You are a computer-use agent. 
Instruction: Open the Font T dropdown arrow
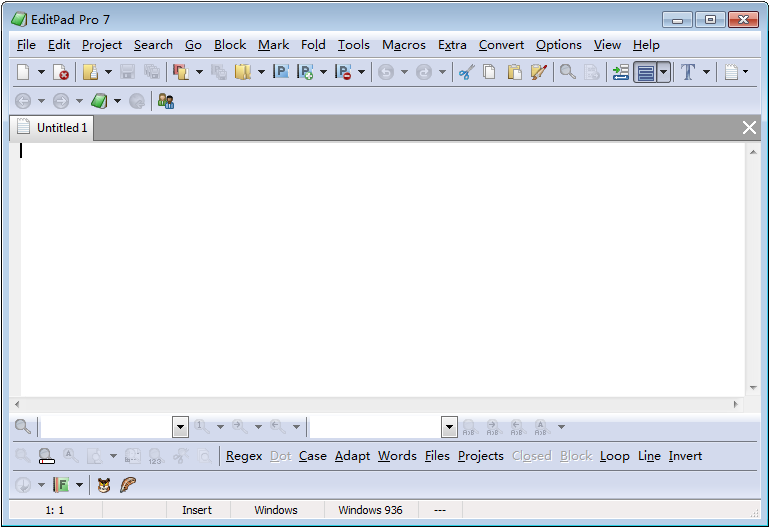click(706, 72)
